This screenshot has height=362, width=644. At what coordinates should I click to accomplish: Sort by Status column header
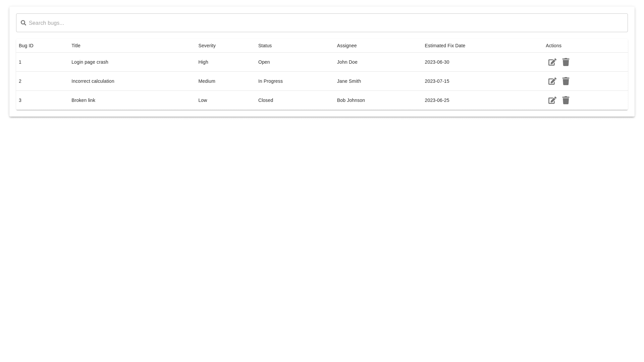pos(265,46)
